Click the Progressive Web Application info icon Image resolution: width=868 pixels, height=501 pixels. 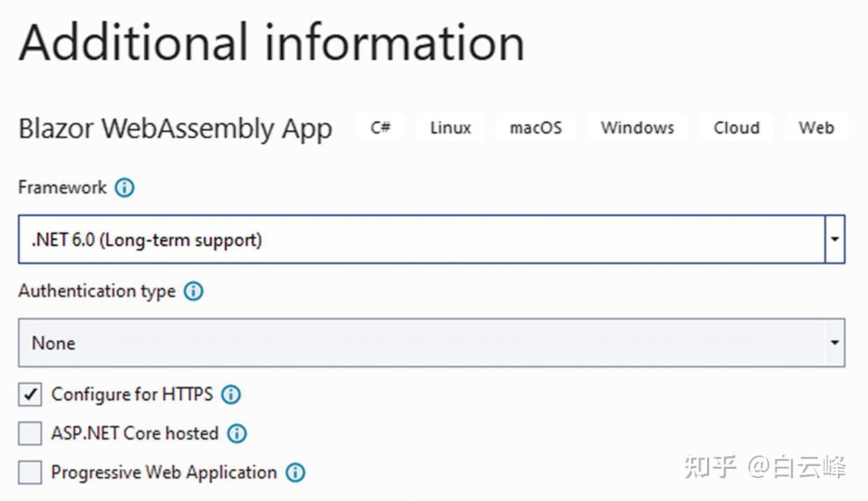coord(295,473)
